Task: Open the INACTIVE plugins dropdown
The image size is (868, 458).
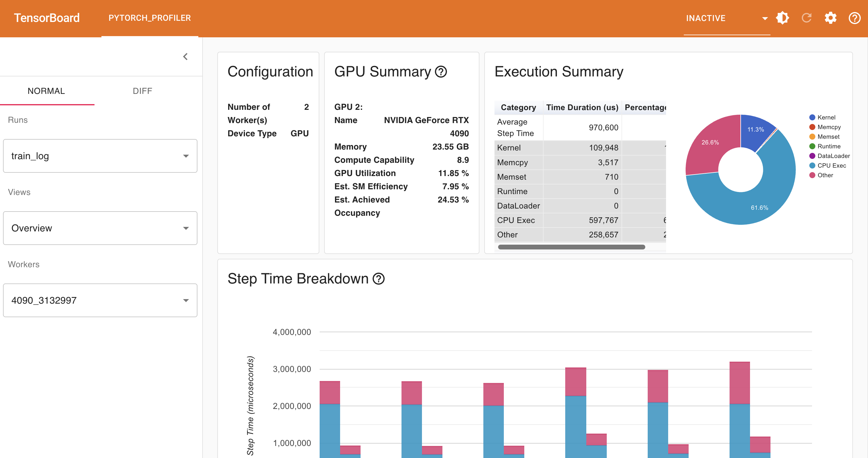Action: 727,18
